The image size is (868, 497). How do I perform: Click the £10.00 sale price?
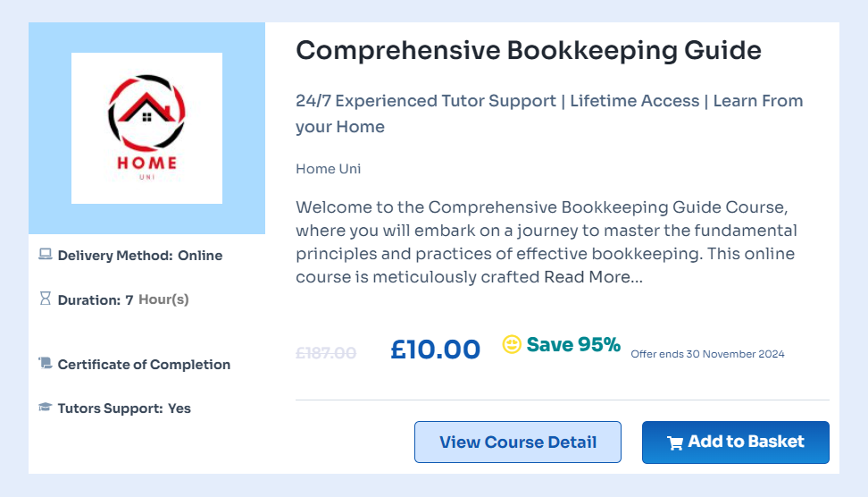tap(435, 350)
